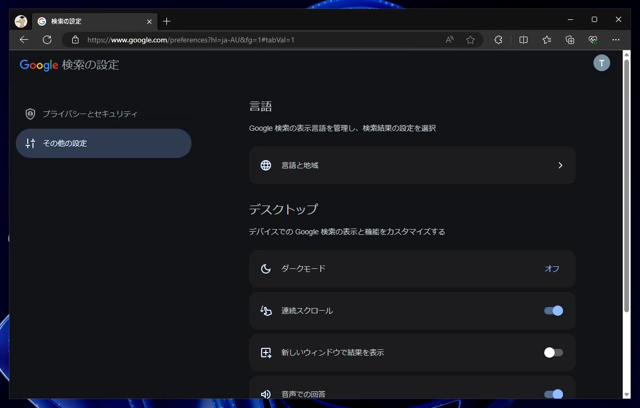This screenshot has height=408, width=640.
Task: Click the 検索の設定 page title text
Action: (x=91, y=65)
